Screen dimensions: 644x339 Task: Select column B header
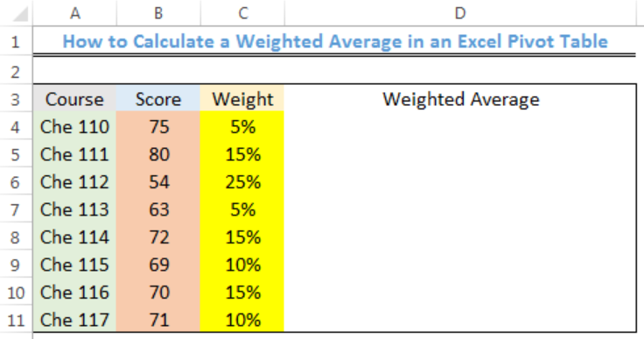[x=158, y=13]
